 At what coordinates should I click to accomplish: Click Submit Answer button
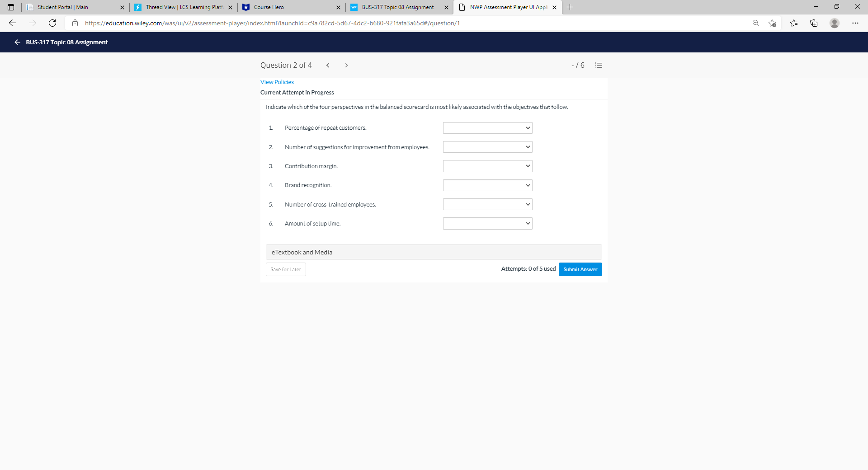point(580,269)
